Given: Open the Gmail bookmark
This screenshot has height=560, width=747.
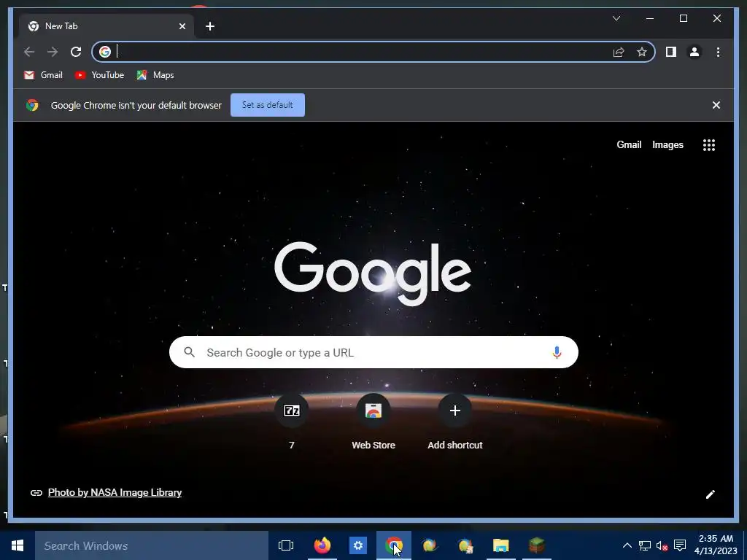Looking at the screenshot, I should tap(43, 75).
